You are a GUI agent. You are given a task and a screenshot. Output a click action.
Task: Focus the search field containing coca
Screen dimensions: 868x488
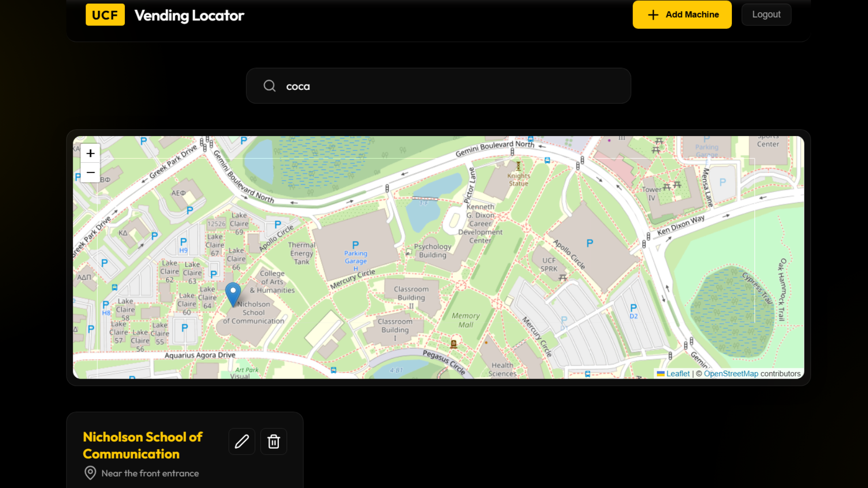click(439, 86)
